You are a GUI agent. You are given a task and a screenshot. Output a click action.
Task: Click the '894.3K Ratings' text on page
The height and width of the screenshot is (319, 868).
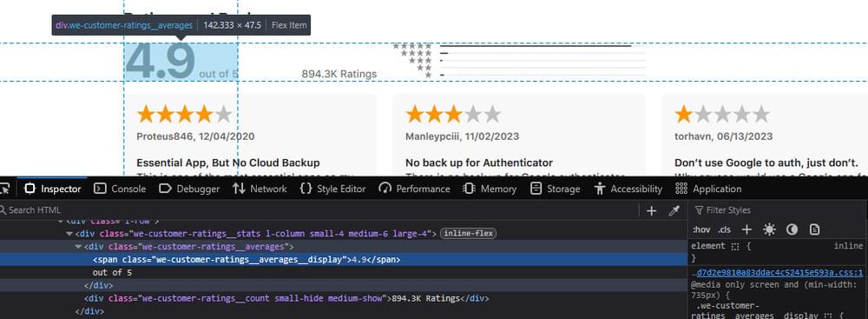[339, 74]
